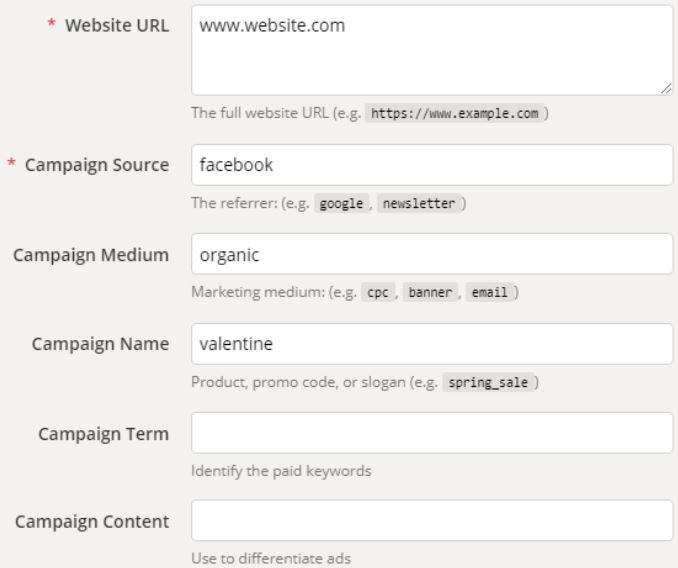
Task: Click 'Identify the paid keywords' hint text
Action: pyautogui.click(x=281, y=471)
